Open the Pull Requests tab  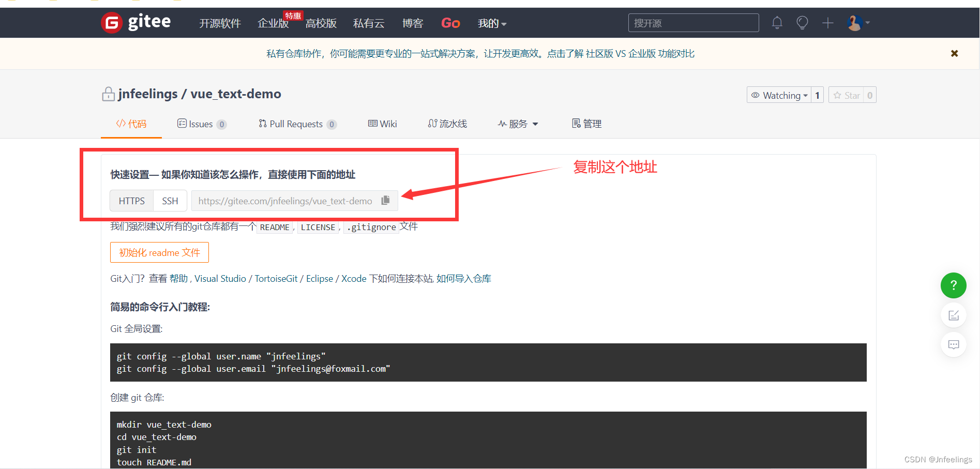pyautogui.click(x=297, y=124)
